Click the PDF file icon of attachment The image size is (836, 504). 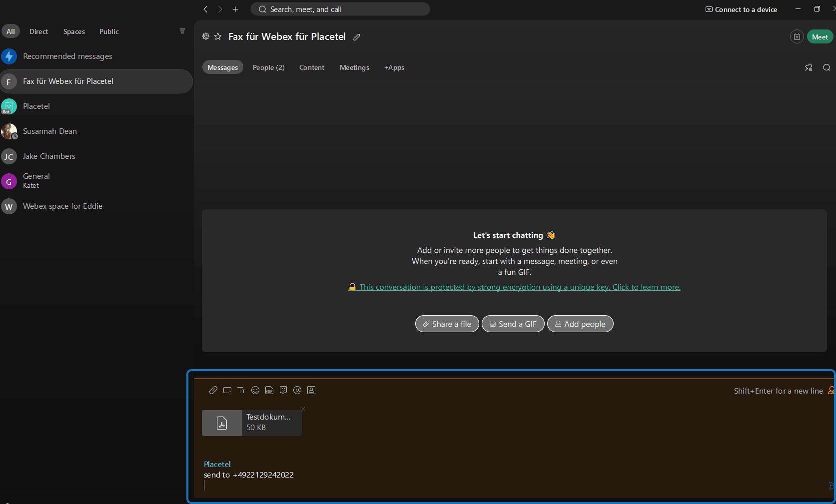[x=222, y=423]
